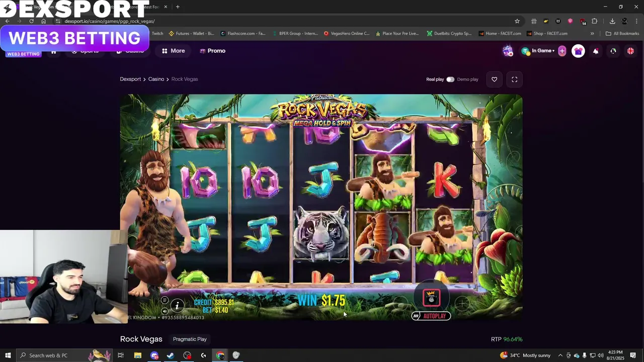Open the More menu in site navigation
Image resolution: width=644 pixels, height=362 pixels.
pyautogui.click(x=173, y=51)
